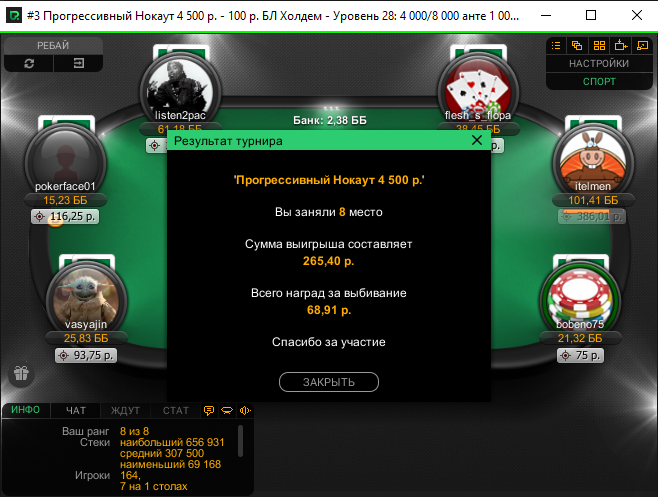658x497 pixels.
Task: Click the exit table icon under РЕБАЙ
Action: [78, 63]
